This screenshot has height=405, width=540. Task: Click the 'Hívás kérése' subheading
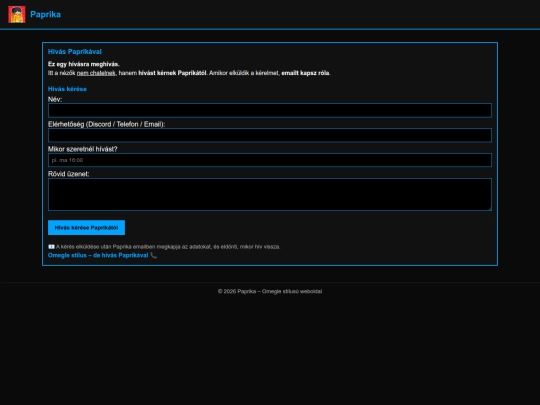pos(67,89)
